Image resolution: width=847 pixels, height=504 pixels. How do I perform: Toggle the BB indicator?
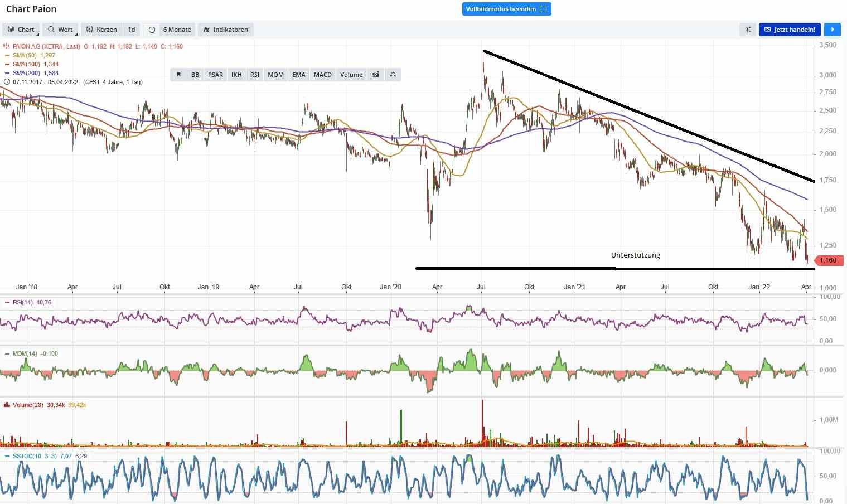pos(195,75)
